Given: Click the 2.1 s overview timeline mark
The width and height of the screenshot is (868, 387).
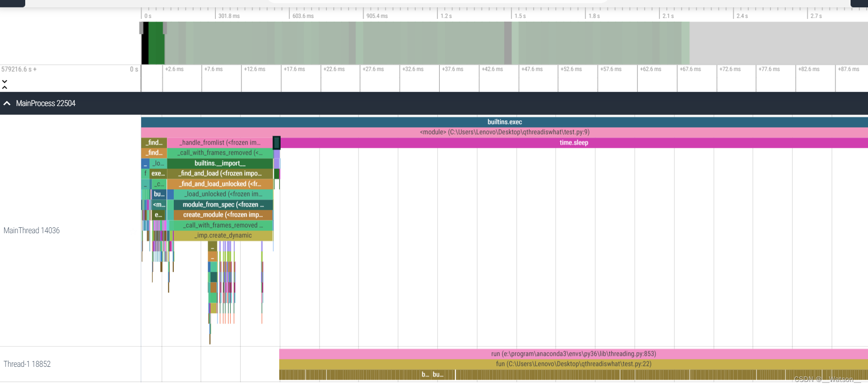Looking at the screenshot, I should [668, 16].
